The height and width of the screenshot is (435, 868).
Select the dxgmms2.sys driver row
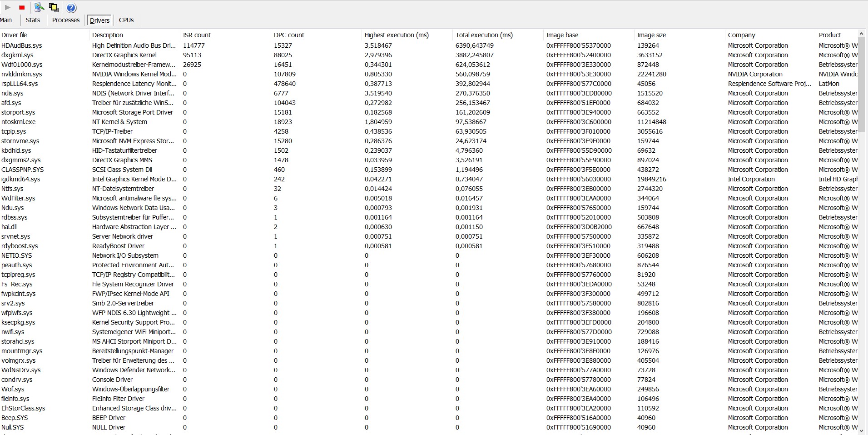[x=429, y=160]
